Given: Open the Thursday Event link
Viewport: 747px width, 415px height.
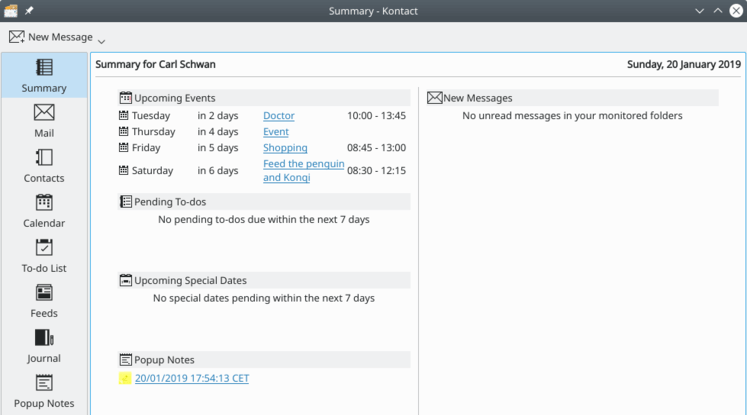Looking at the screenshot, I should pos(276,132).
